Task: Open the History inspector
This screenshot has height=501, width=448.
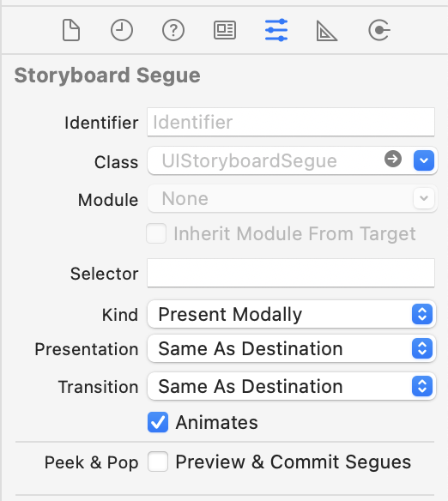Action: pyautogui.click(x=122, y=30)
